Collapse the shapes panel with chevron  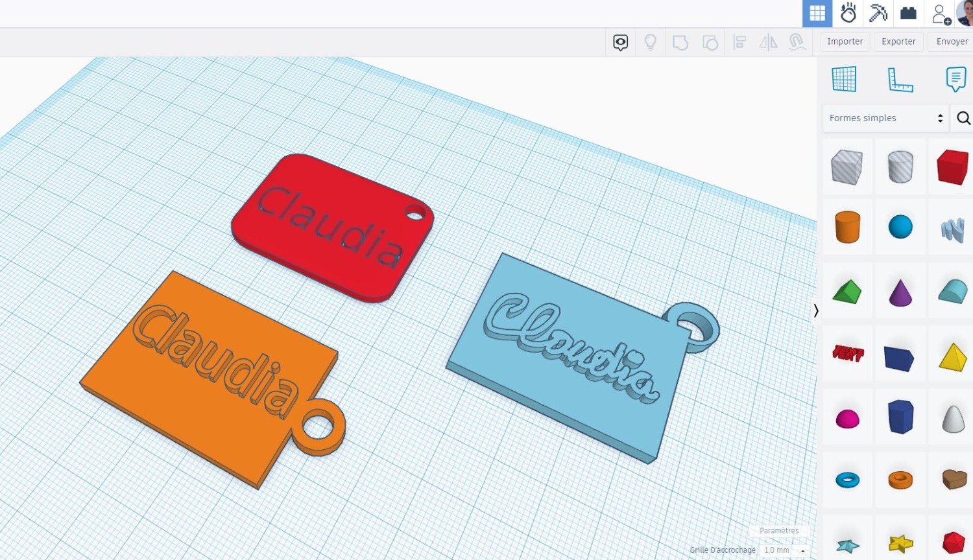coord(816,311)
